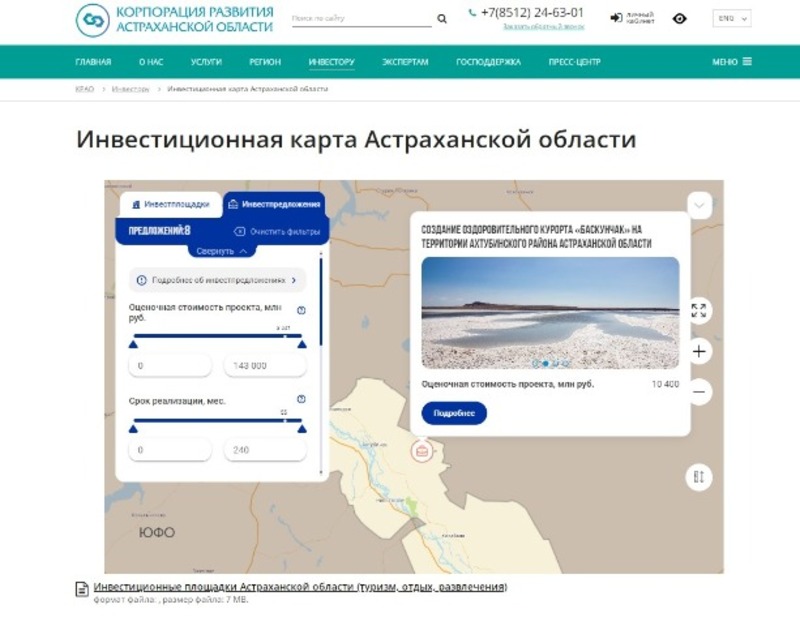Click the map layers switch icon

pos(699,477)
